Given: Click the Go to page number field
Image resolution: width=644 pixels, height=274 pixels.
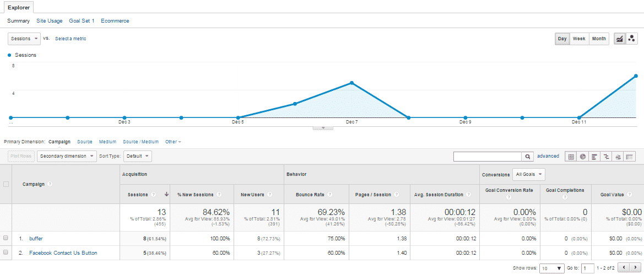Looking at the screenshot, I should coord(588,268).
